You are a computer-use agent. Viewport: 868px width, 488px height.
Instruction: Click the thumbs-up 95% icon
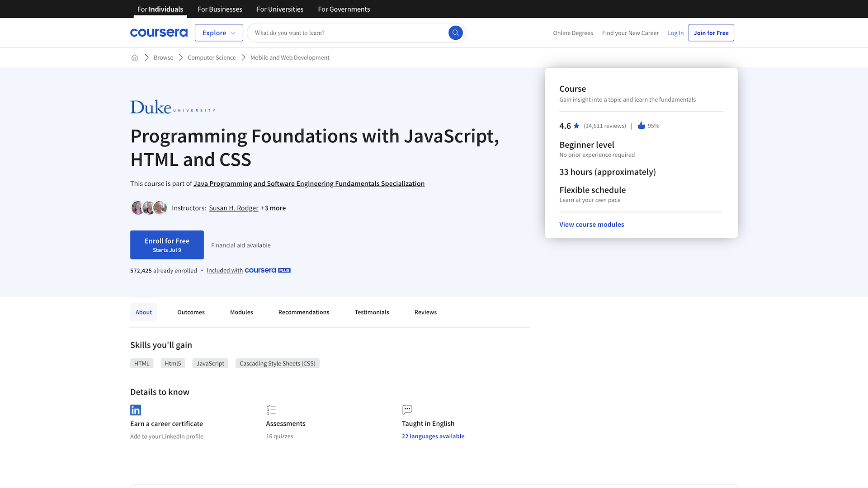pos(641,126)
